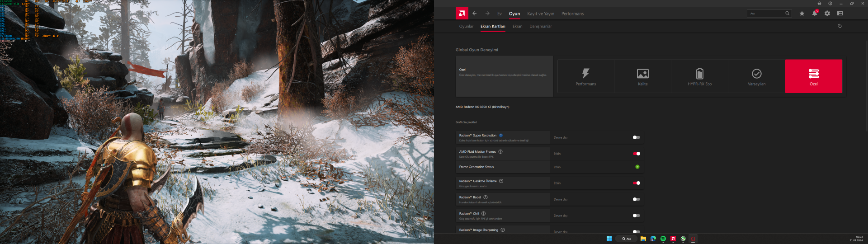Click the bug report icon
Screen dimensions: 868x244
819,3
